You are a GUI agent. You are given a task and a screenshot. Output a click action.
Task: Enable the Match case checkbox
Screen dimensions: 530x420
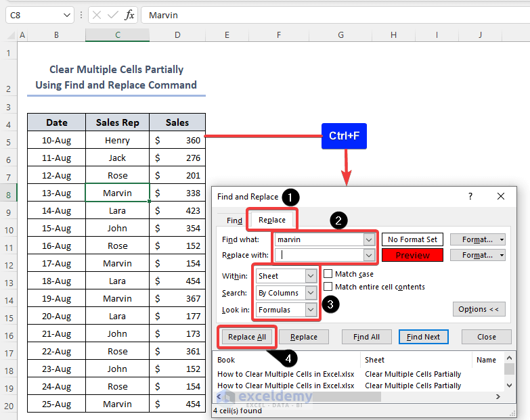point(328,273)
